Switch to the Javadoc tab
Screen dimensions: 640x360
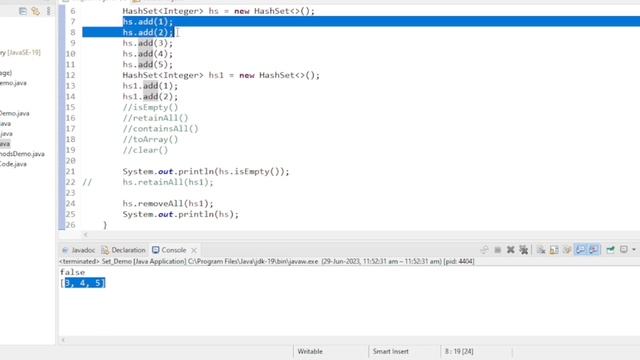point(79,250)
